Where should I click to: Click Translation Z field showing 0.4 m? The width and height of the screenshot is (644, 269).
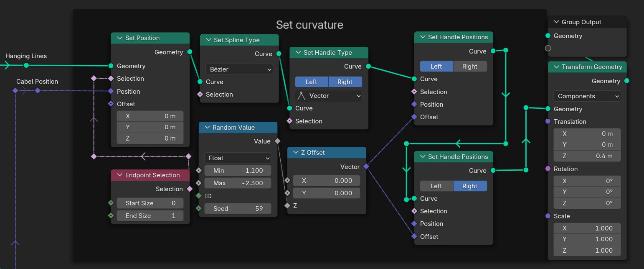point(587,156)
